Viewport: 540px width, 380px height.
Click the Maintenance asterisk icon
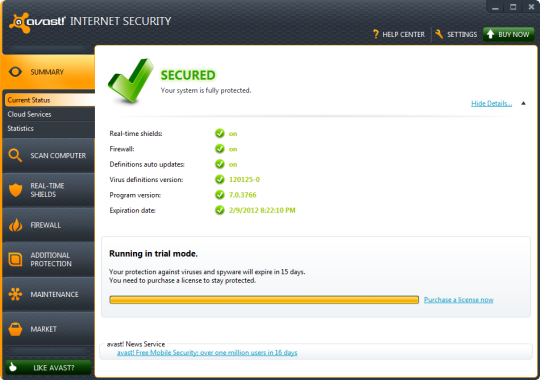(x=15, y=294)
